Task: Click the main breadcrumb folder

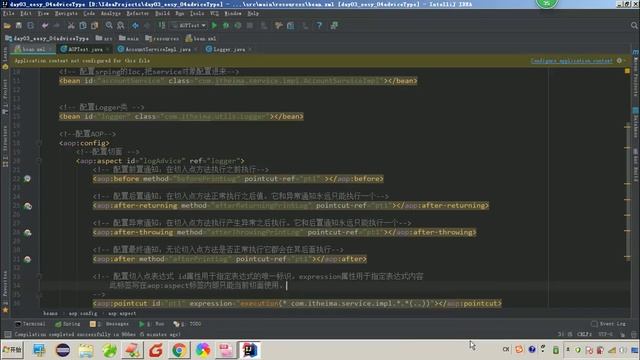Action: click(129, 38)
